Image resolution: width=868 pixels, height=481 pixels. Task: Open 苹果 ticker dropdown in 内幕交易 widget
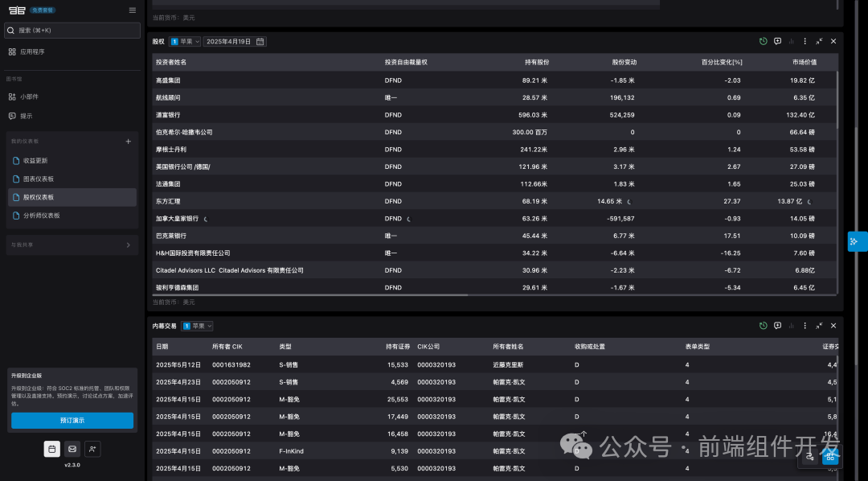197,326
